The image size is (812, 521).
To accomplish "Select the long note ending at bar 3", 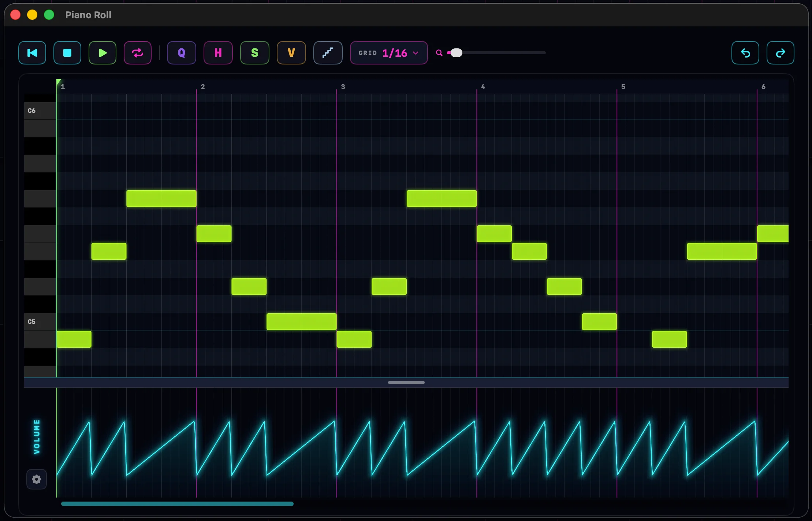I will click(x=302, y=322).
